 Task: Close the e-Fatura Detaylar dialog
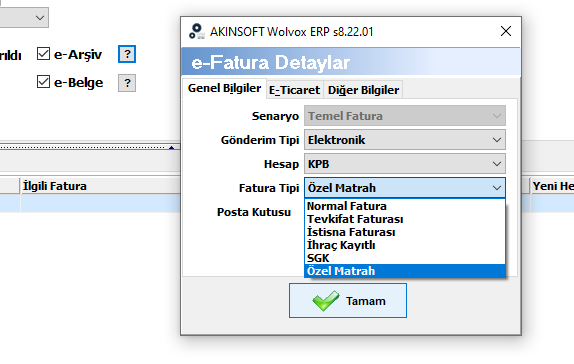(506, 31)
